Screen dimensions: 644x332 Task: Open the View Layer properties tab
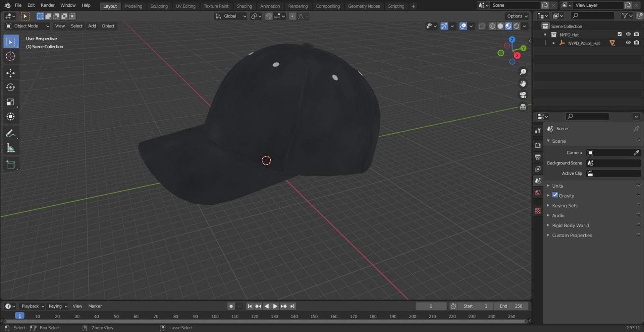tap(538, 169)
